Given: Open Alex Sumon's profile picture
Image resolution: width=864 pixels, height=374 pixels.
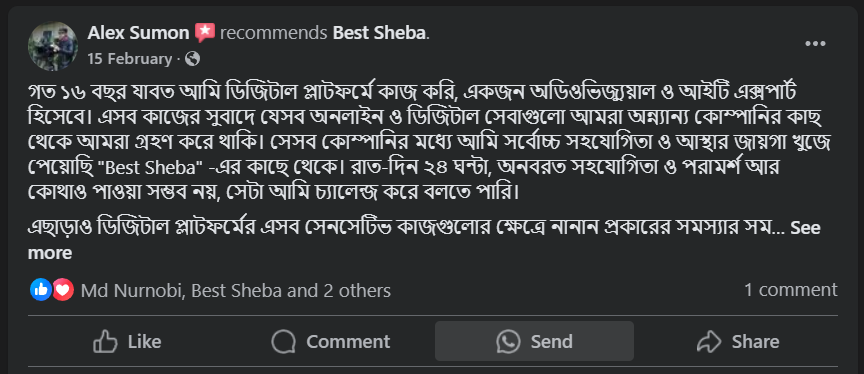Looking at the screenshot, I should point(53,46).
